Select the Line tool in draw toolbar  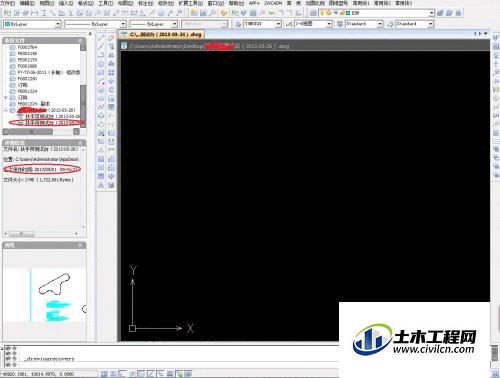101,38
